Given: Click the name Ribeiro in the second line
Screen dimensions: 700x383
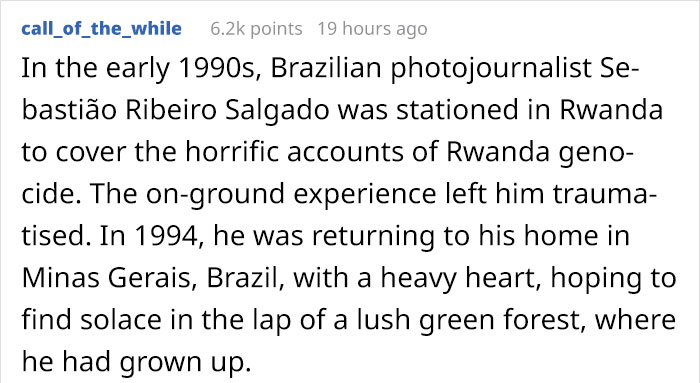Looking at the screenshot, I should pyautogui.click(x=171, y=110).
